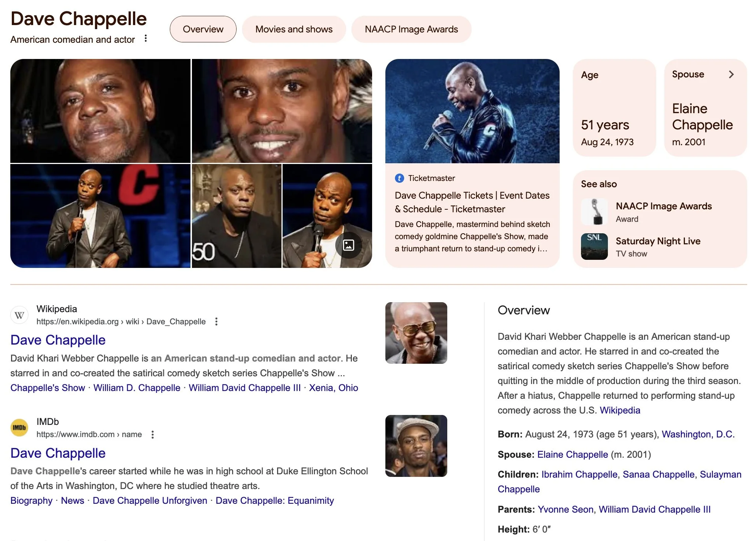Click the IMDb logo icon in the second result
The image size is (756, 541).
coord(20,428)
